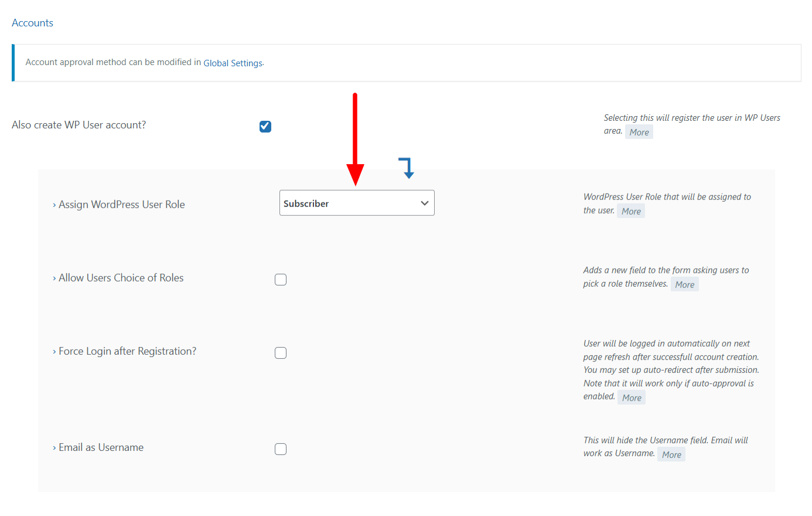Click the blue bent arrow icon
The height and width of the screenshot is (516, 812).
pos(407,168)
